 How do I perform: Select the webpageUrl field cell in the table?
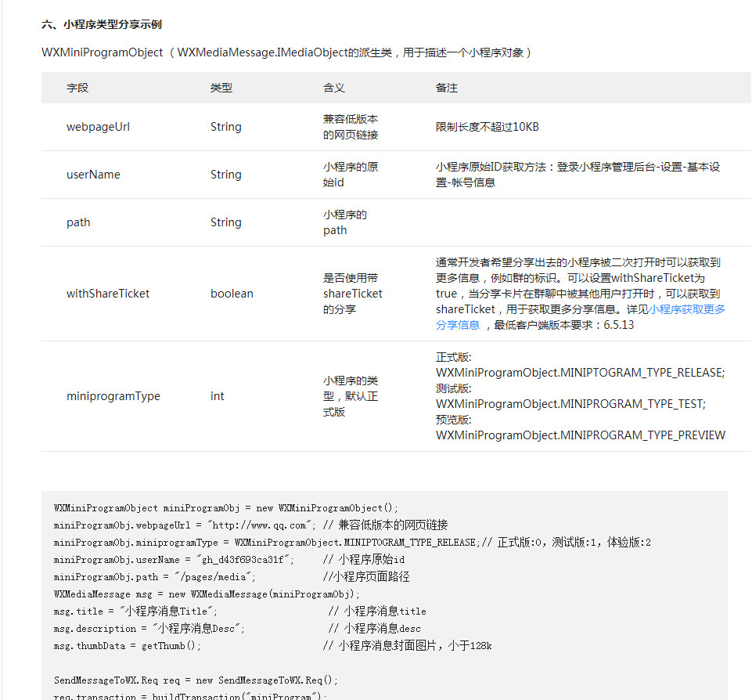[x=99, y=127]
